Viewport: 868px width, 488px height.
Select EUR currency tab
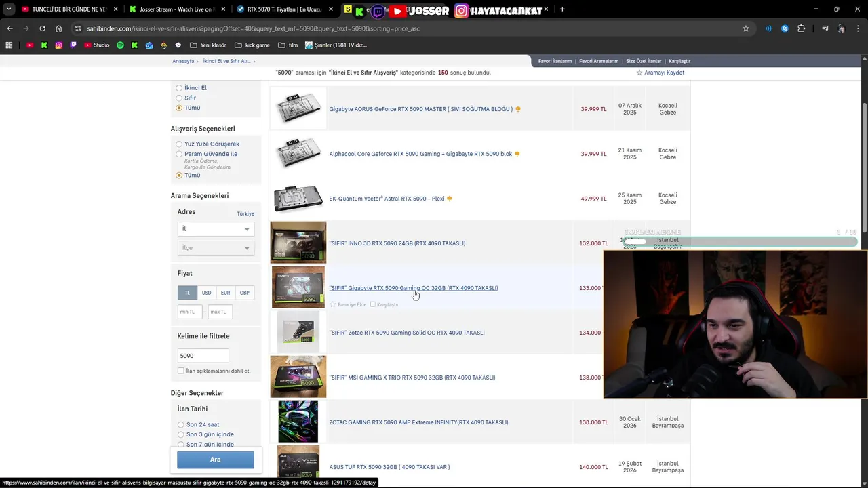225,293
